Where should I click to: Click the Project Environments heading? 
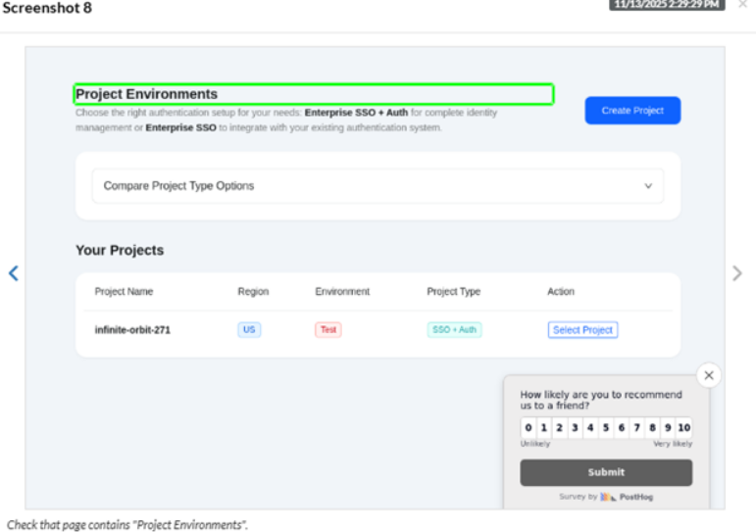pos(147,94)
